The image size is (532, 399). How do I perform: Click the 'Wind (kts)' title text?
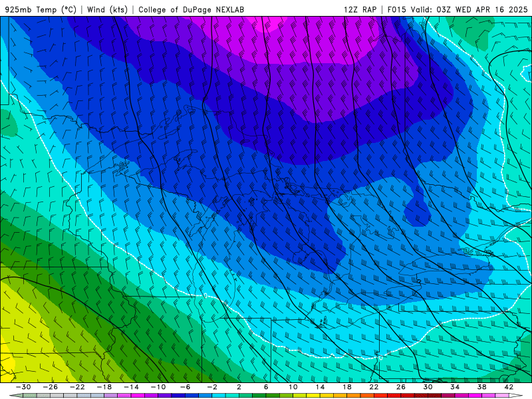[107, 9]
